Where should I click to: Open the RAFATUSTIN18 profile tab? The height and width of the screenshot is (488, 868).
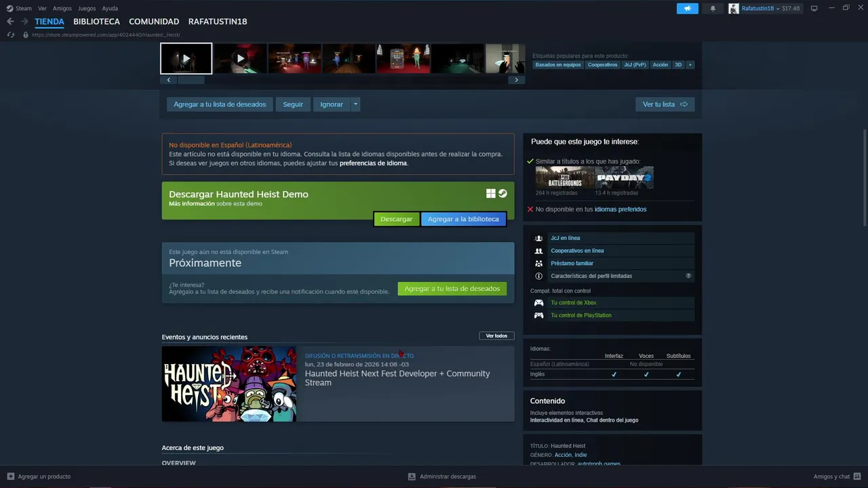click(x=218, y=22)
